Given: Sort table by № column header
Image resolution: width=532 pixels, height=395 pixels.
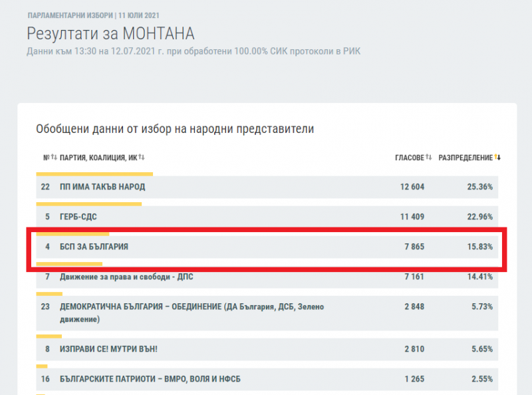Looking at the screenshot, I should [46, 158].
